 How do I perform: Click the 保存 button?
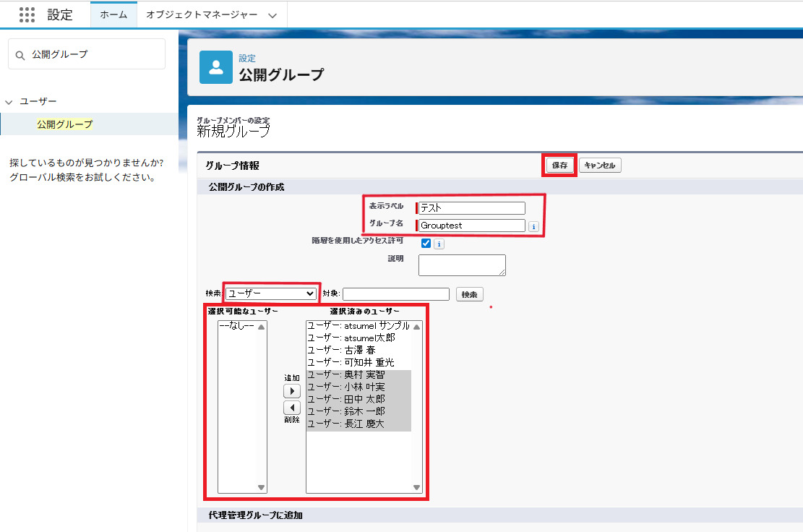pyautogui.click(x=559, y=166)
